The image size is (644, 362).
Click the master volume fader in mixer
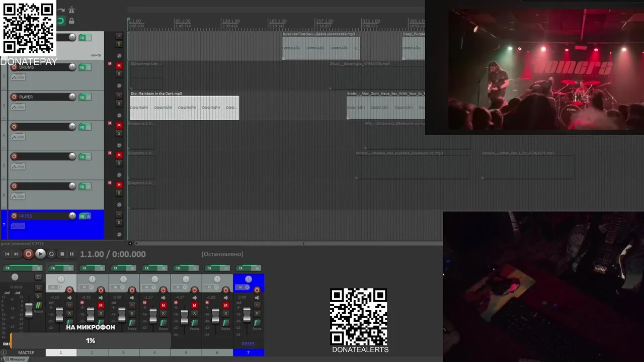(x=29, y=310)
